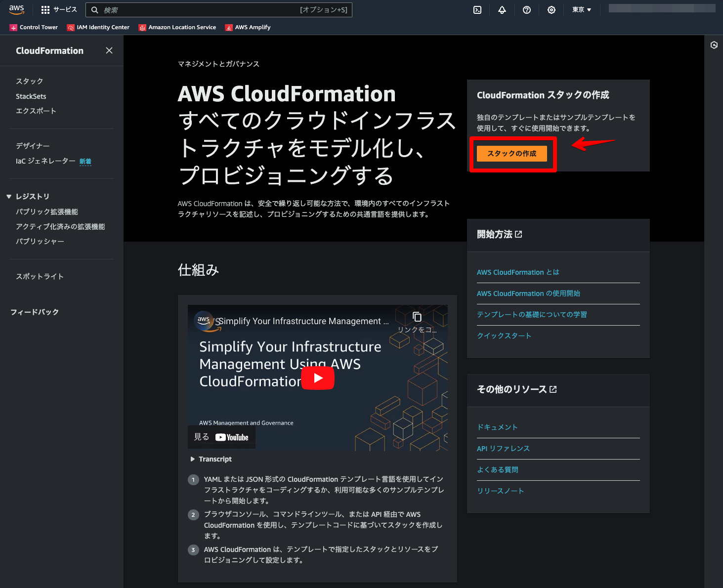Click the 新着 badge link
Viewport: 723px width, 588px height.
tap(85, 162)
